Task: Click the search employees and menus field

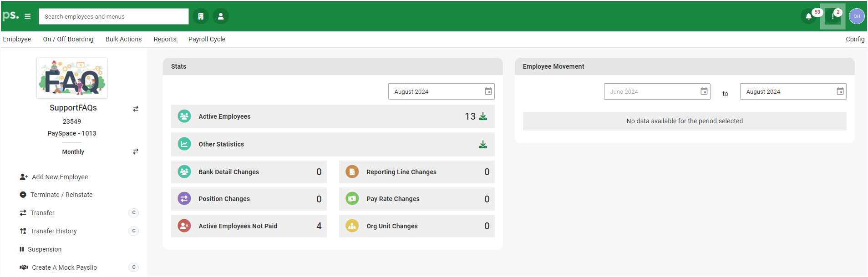Action: tap(114, 16)
